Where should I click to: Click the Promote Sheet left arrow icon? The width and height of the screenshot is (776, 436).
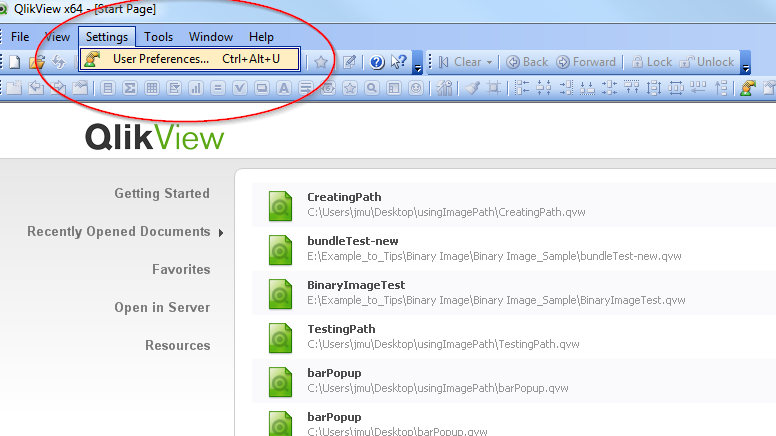click(36, 88)
